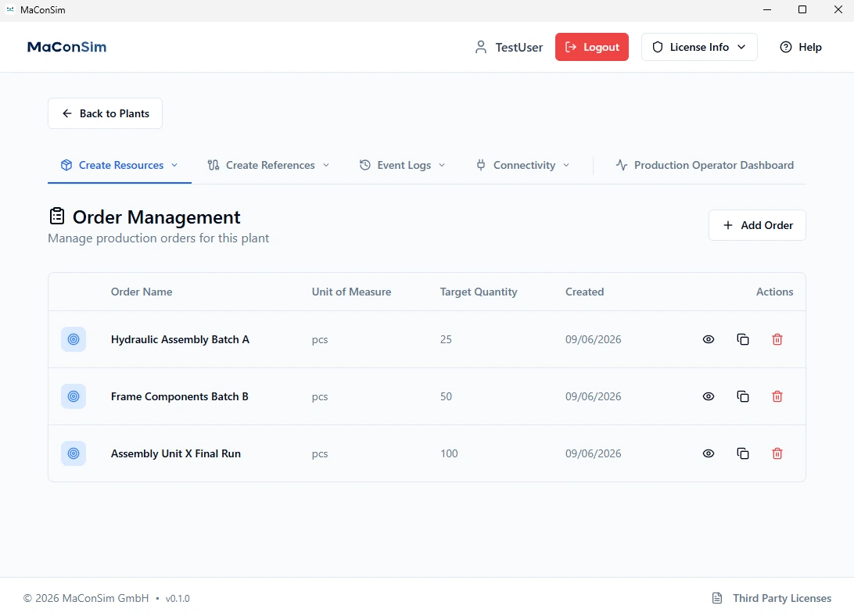854x616 pixels.
Task: Expand the Create References chevron
Action: (x=326, y=165)
